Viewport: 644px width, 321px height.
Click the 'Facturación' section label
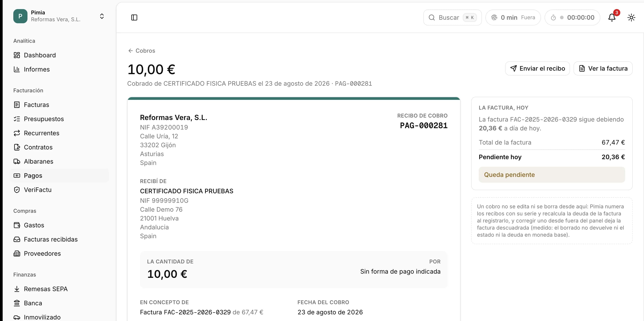[x=28, y=90]
